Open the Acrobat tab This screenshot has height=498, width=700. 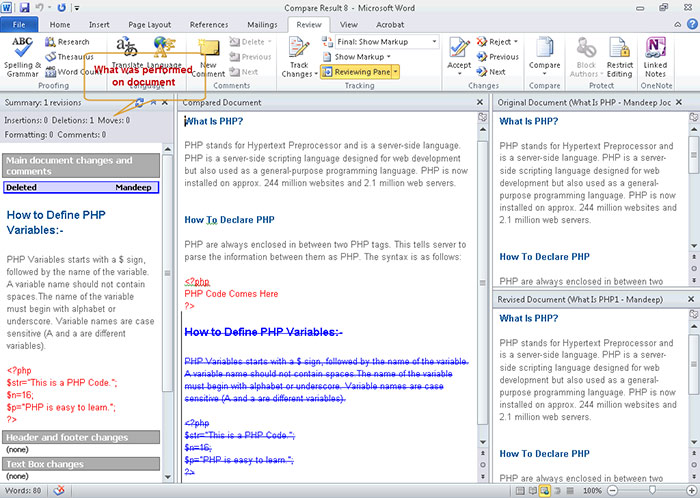point(390,25)
